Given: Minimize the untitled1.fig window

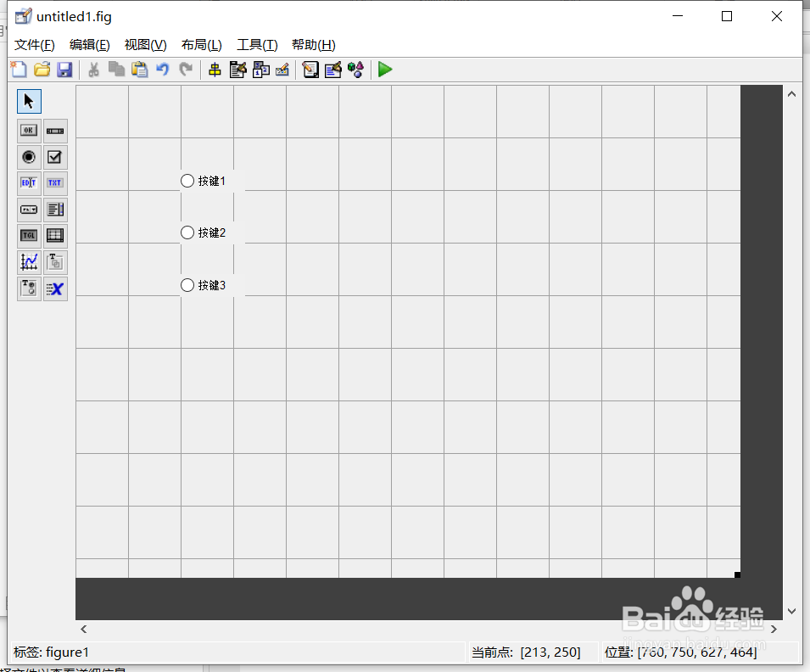Looking at the screenshot, I should 678,16.
